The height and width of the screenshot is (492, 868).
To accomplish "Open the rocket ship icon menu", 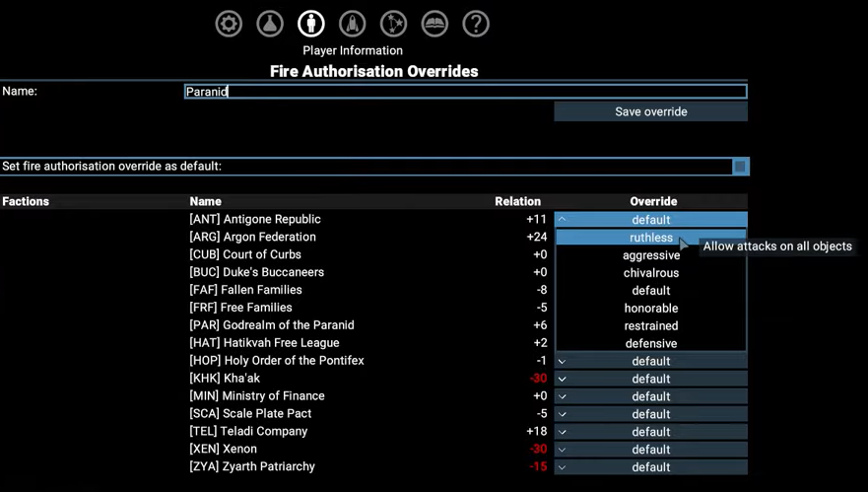I will tap(353, 24).
